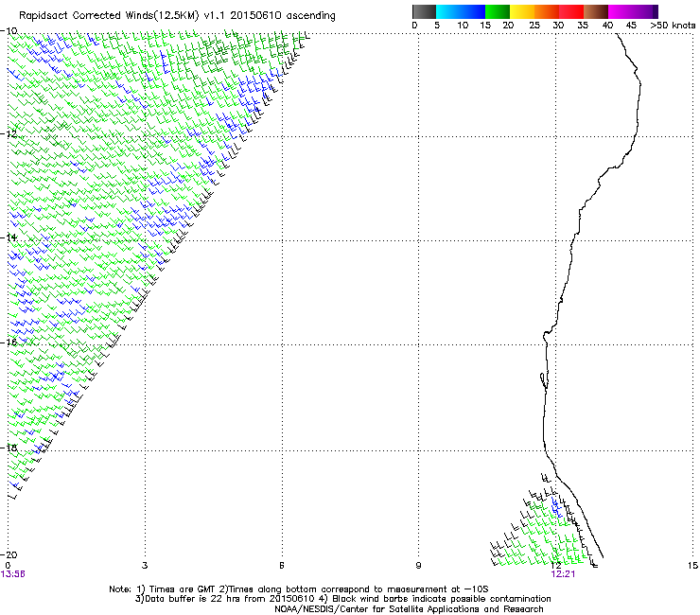Screen dimensions: 700x615
Task: Click the '-10' latitude axis label
Action: 9,31
